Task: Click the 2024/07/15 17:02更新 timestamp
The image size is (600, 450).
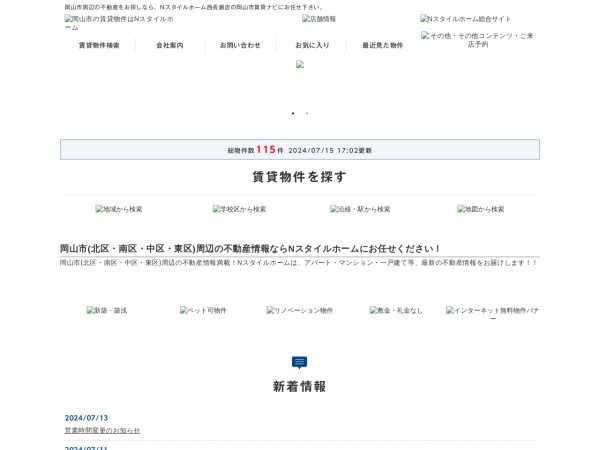Action: [x=330, y=150]
